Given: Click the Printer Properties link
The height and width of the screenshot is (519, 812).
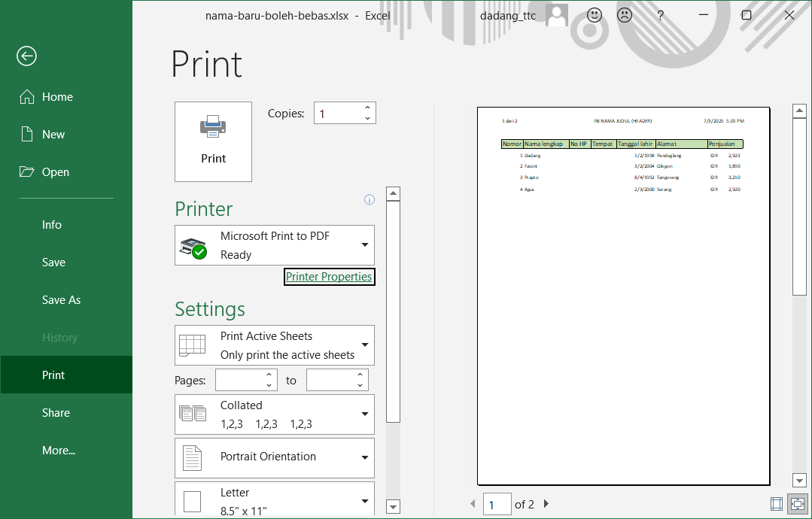Looking at the screenshot, I should [329, 277].
